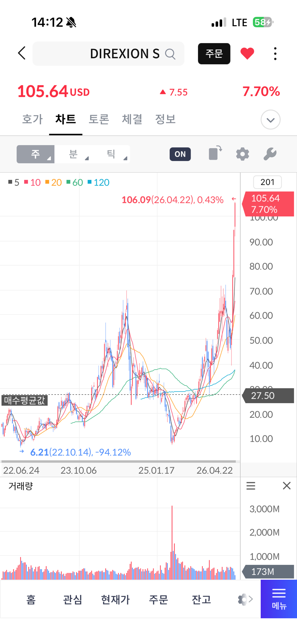The height and width of the screenshot is (644, 297).
Task: Expand the 분 minute interval dropdown
Action: point(73,154)
